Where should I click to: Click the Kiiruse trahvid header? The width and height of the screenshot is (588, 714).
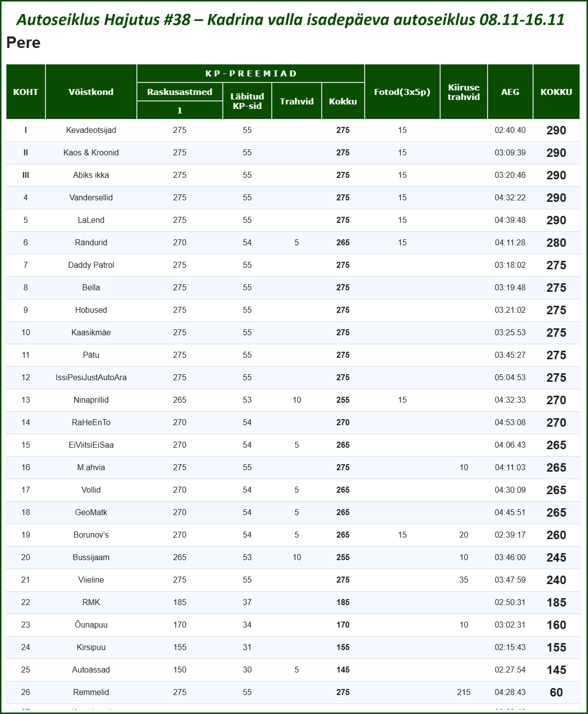pos(464,92)
